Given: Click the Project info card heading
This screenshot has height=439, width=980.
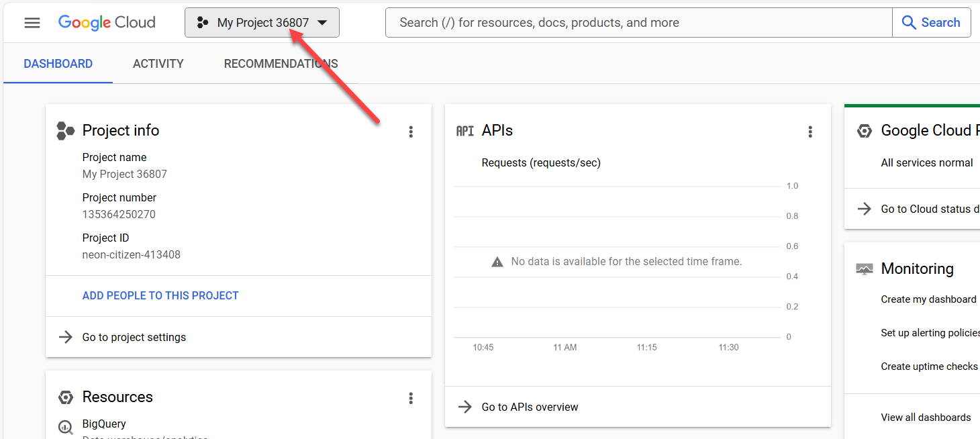Looking at the screenshot, I should click(121, 130).
